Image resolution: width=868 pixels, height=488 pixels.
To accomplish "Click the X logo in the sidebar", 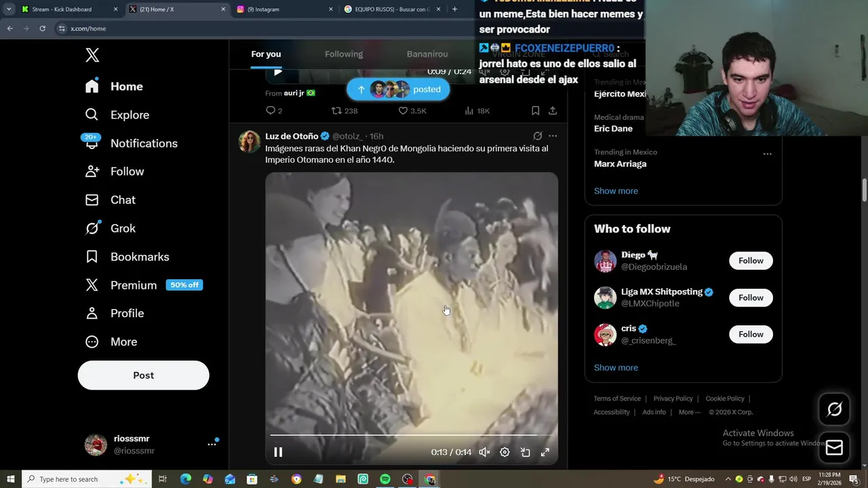I will (x=92, y=56).
